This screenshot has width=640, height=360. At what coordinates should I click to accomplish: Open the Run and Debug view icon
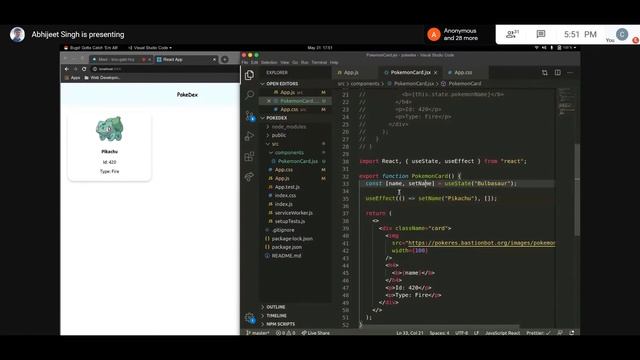pos(249,136)
